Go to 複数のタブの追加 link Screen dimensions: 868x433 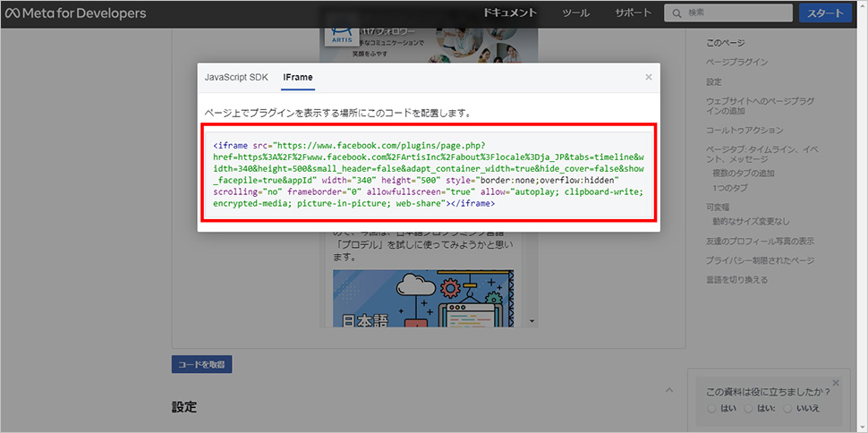pos(743,173)
